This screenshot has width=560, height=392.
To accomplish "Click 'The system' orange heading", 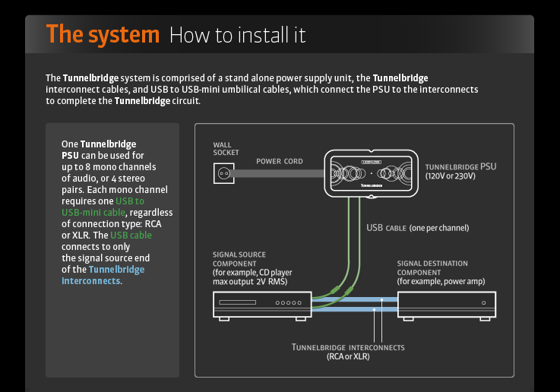I will click(103, 35).
